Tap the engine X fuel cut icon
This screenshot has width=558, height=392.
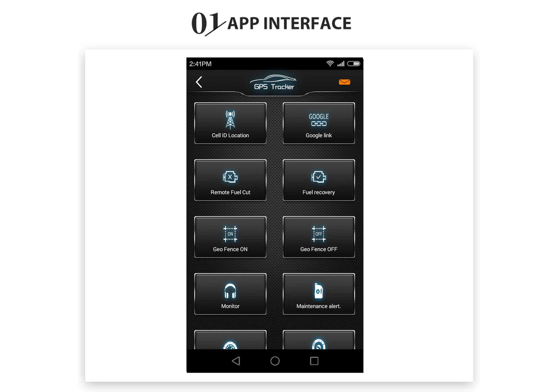[230, 177]
